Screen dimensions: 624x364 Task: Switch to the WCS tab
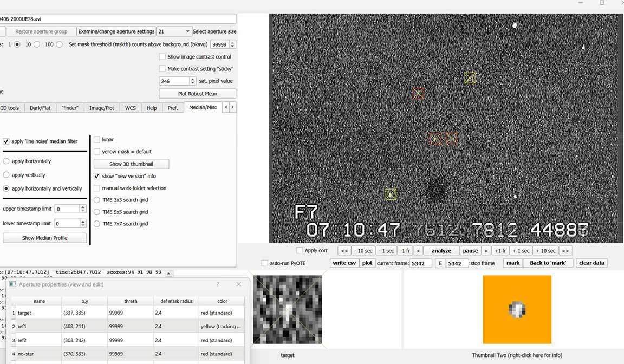(x=131, y=108)
